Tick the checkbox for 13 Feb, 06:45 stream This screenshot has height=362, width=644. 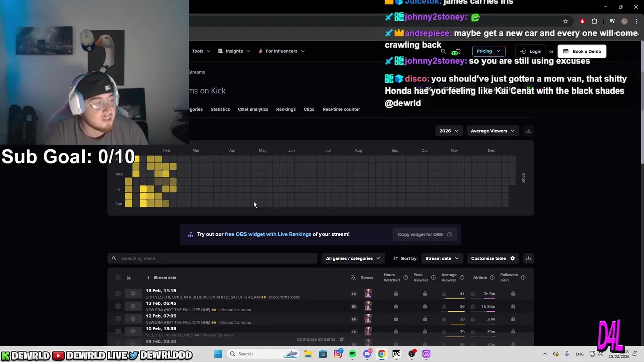pyautogui.click(x=118, y=306)
